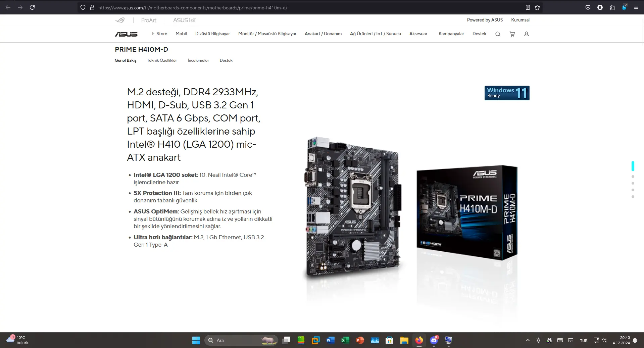Select the Genel Bakış tab

click(x=126, y=60)
